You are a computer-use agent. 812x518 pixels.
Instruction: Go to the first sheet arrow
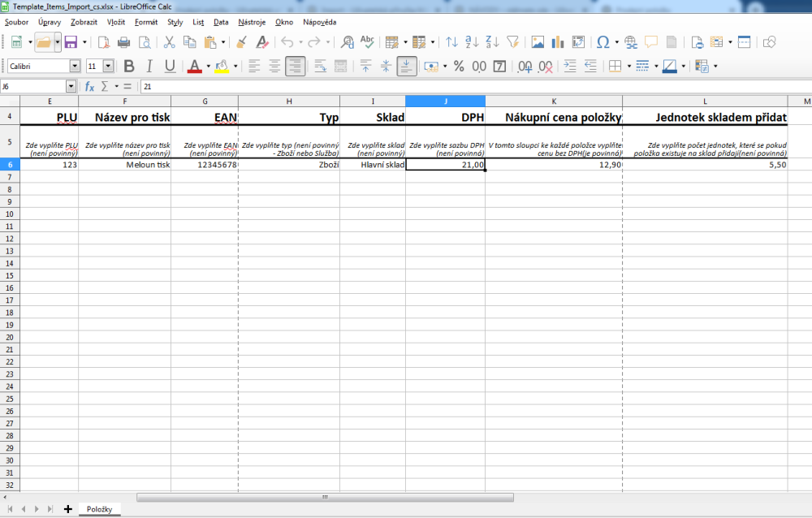click(x=10, y=509)
